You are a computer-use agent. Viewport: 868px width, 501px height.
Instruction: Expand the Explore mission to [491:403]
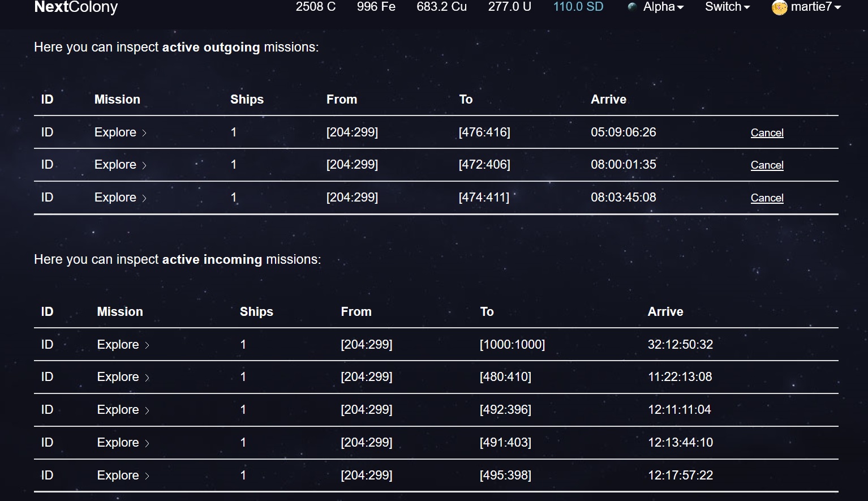123,443
